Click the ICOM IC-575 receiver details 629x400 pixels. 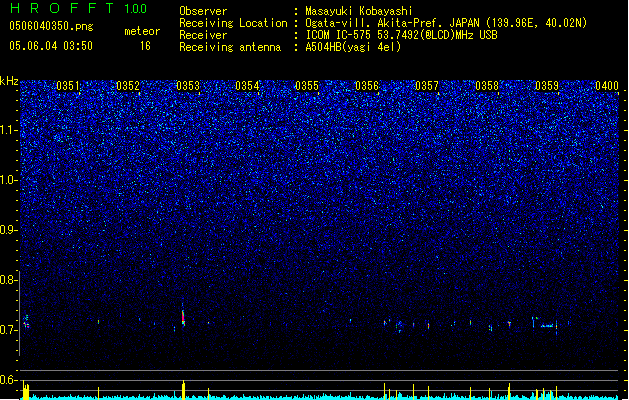402,35
